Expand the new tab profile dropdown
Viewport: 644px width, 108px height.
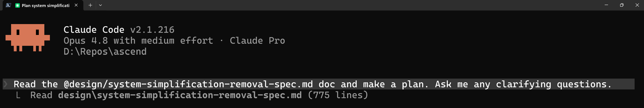tap(100, 5)
